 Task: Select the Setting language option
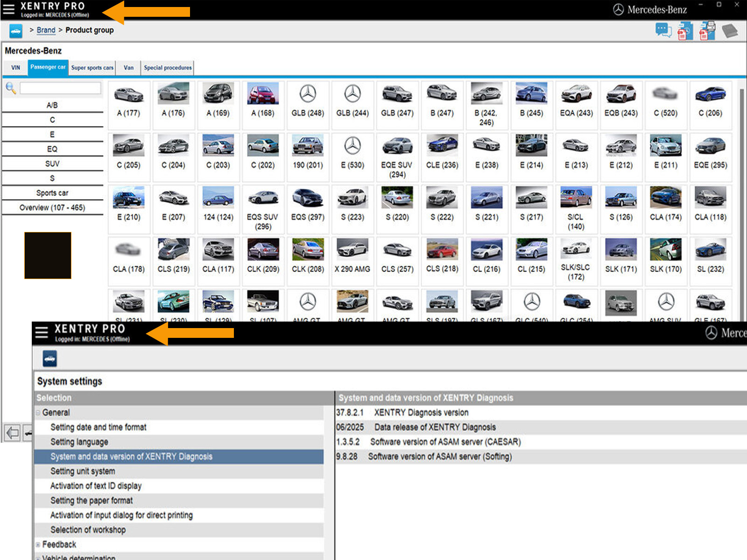click(79, 442)
